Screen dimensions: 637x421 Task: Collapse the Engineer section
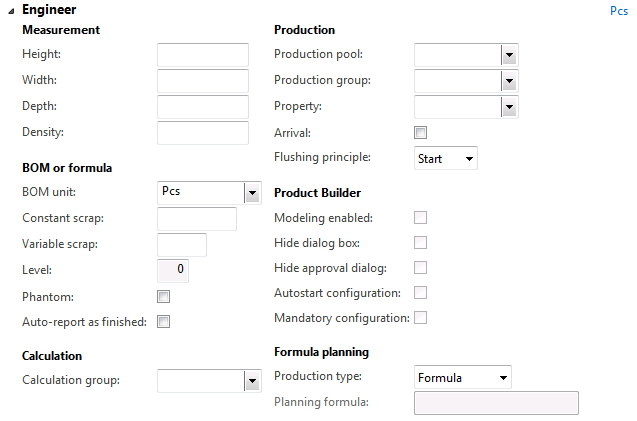(x=11, y=10)
